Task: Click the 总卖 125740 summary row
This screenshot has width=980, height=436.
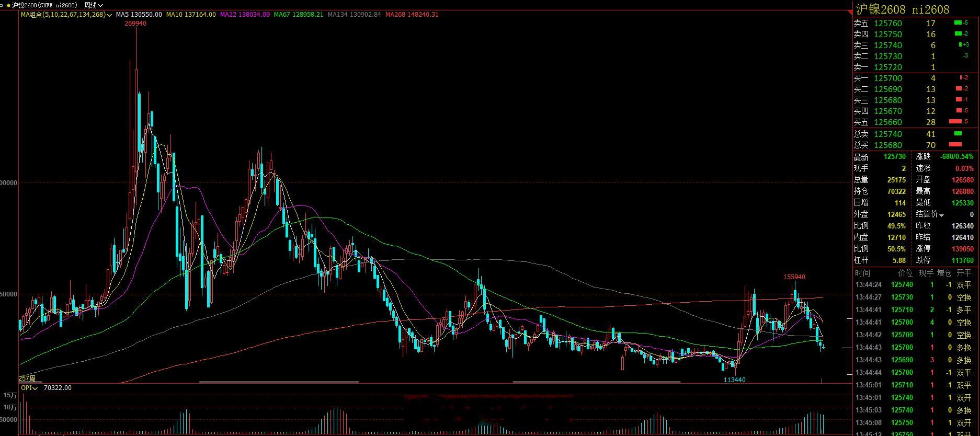Action: pos(916,134)
